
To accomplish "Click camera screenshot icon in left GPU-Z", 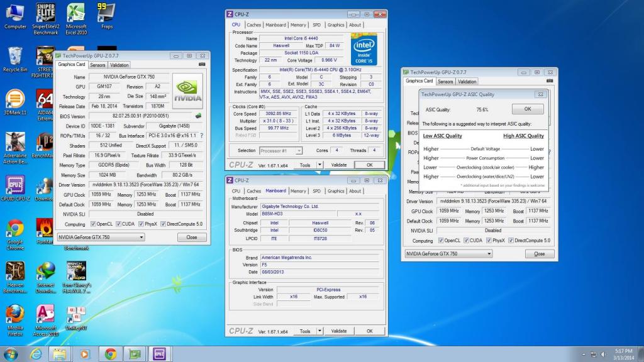I will 202,65.
